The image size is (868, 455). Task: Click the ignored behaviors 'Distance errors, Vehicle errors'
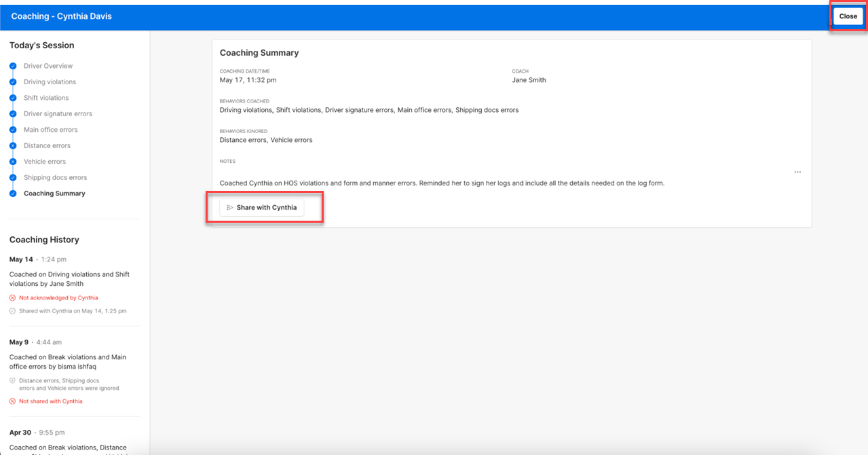[x=266, y=141]
